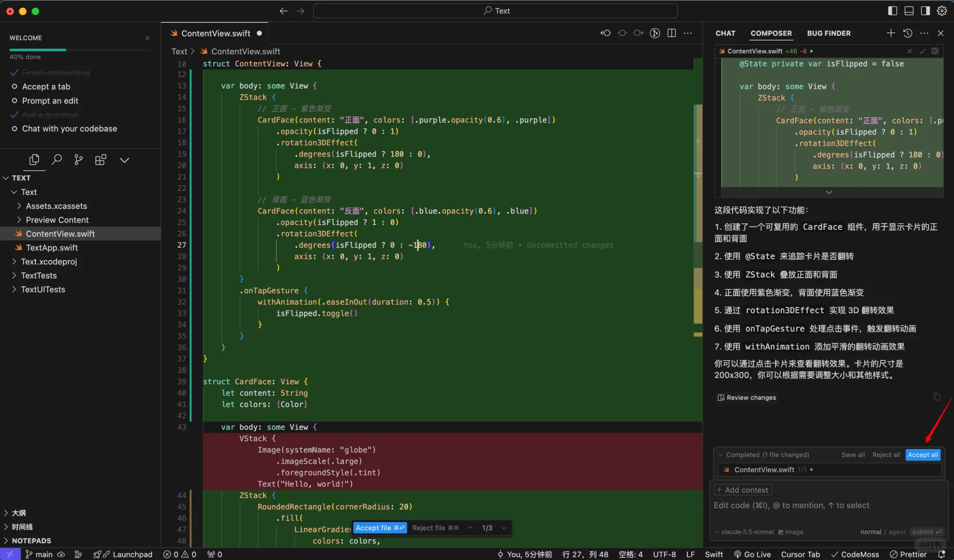Expand the NOTEPADS section
Screen dimensions: 954x560
31,541
